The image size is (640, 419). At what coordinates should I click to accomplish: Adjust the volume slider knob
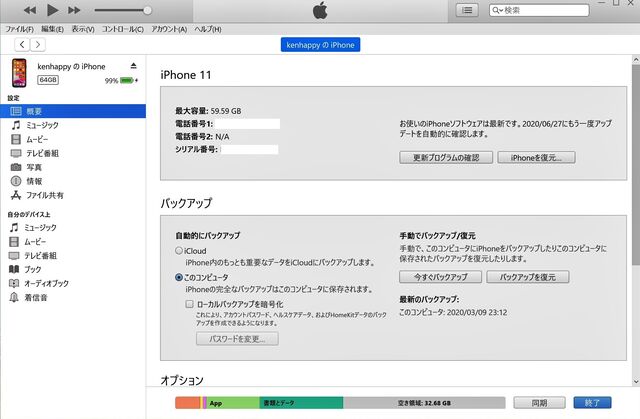point(147,11)
